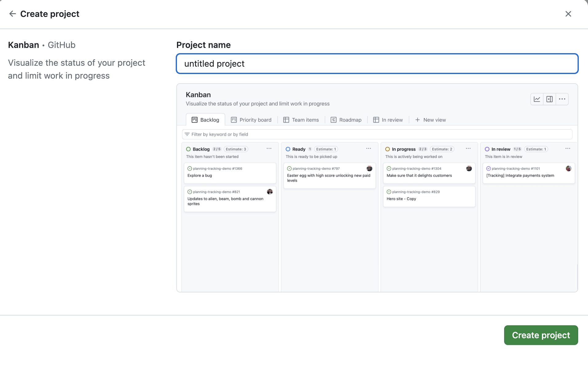This screenshot has width=588, height=368.
Task: Toggle the side panel icon in Kanban preview
Action: [x=550, y=99]
